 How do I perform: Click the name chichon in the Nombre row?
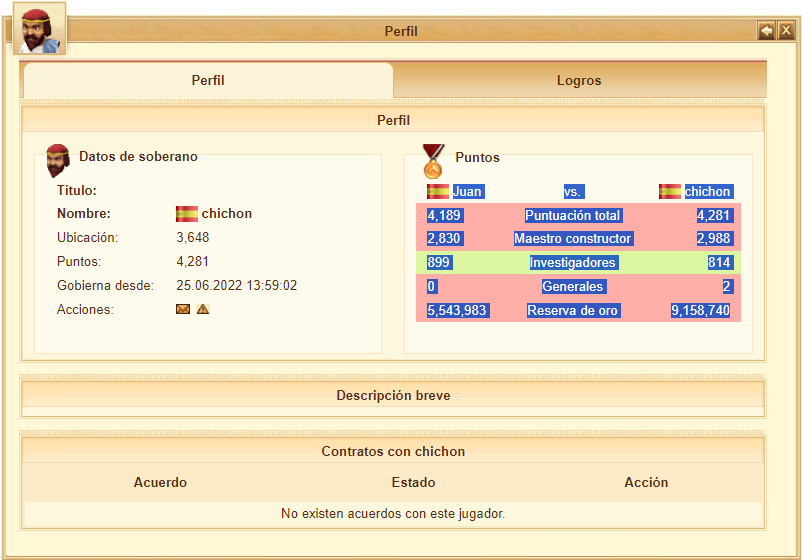pyautogui.click(x=227, y=214)
